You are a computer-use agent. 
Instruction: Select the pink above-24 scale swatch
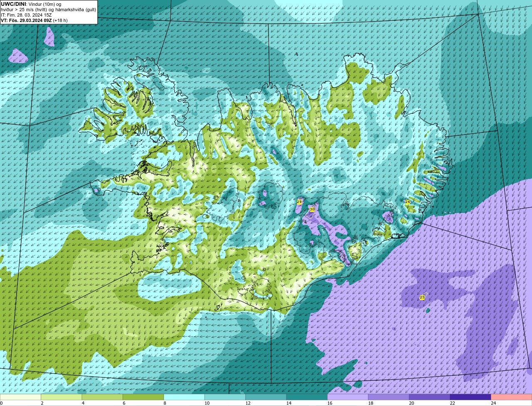pos(512,397)
